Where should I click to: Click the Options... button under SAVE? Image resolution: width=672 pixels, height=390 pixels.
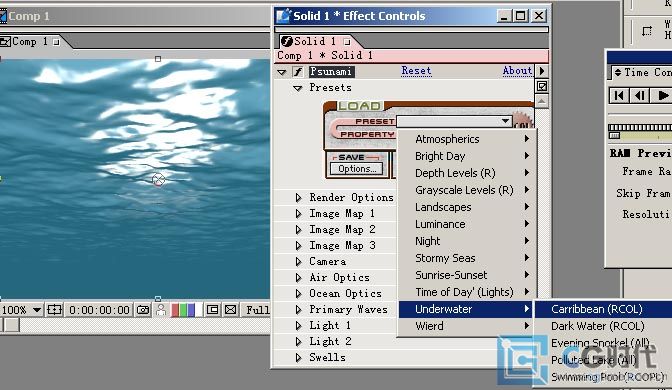357,169
